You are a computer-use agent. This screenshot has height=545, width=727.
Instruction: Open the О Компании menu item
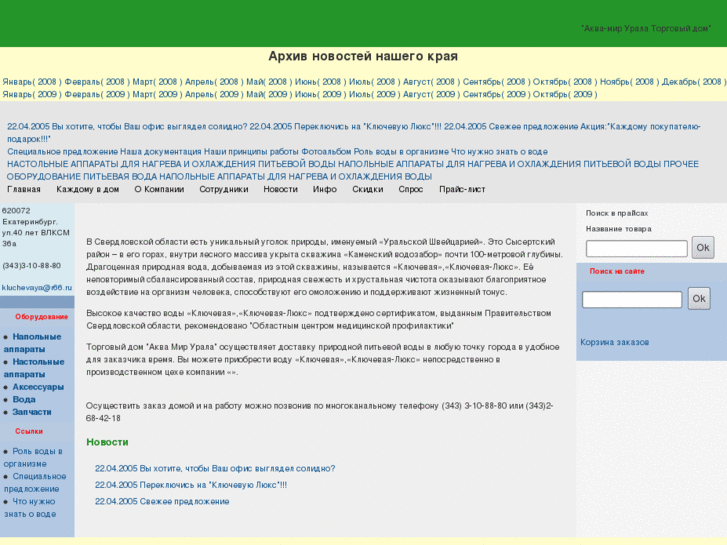pos(159,189)
